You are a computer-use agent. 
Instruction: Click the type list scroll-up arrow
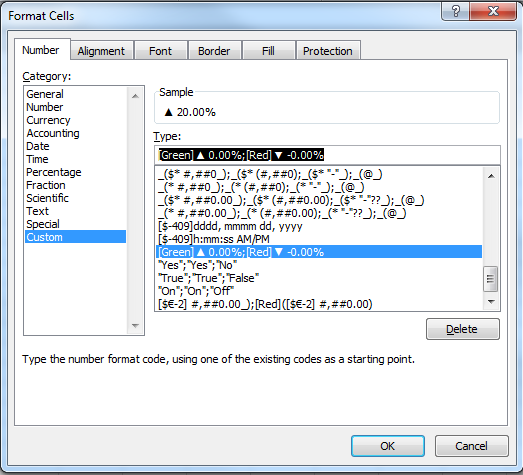491,176
